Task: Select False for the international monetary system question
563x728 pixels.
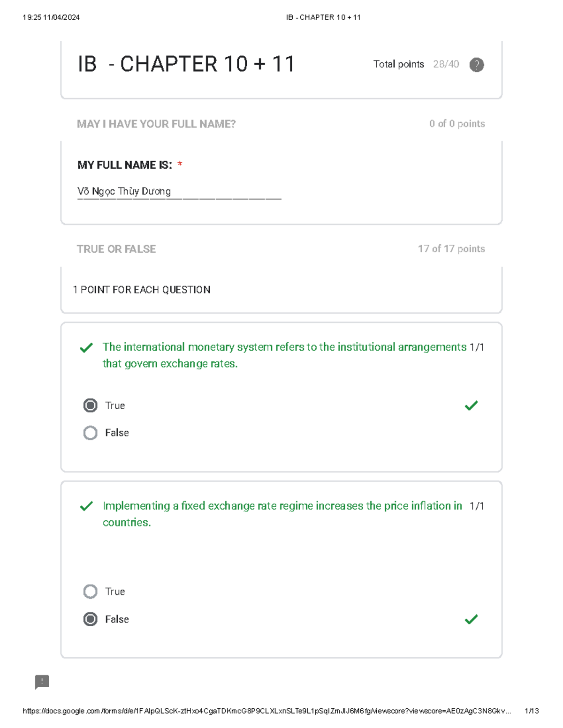Action: [x=90, y=433]
